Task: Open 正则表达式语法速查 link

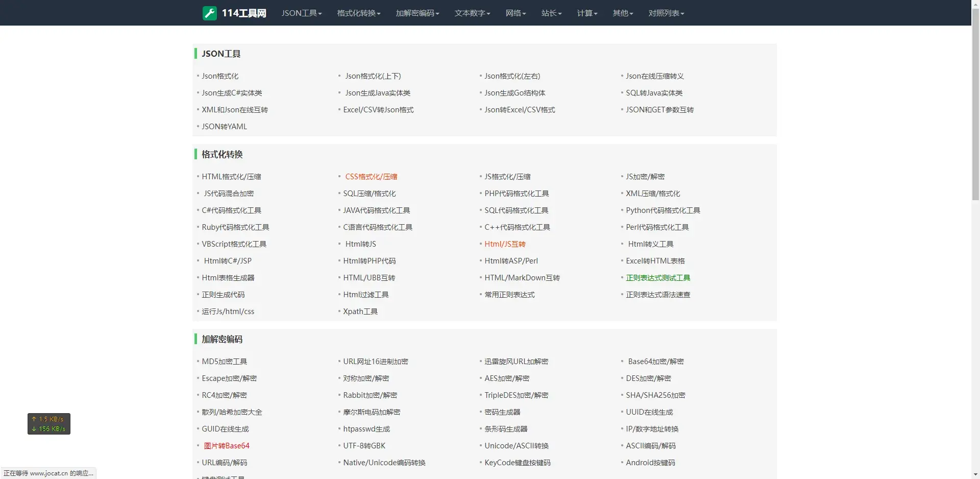Action: pos(658,295)
